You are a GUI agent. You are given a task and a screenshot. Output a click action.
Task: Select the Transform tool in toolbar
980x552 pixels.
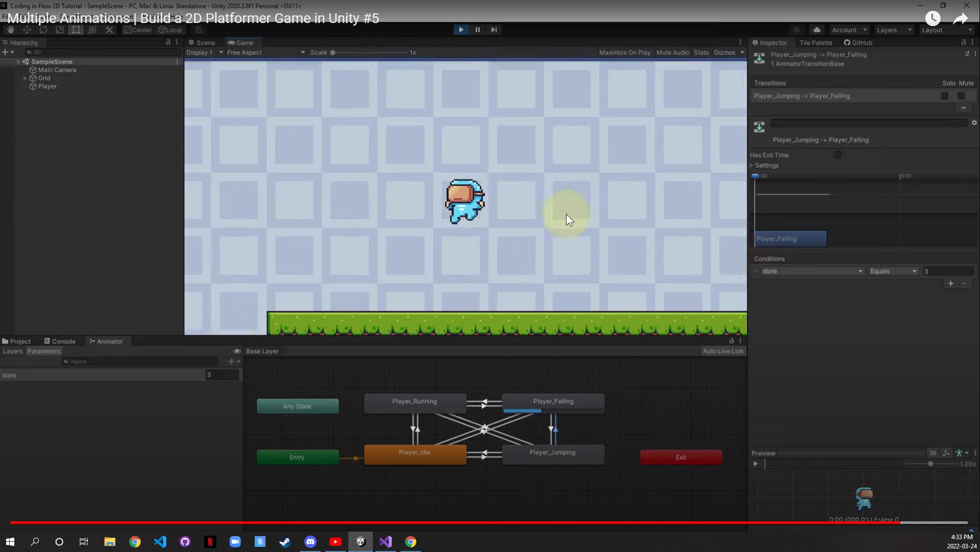coord(92,30)
